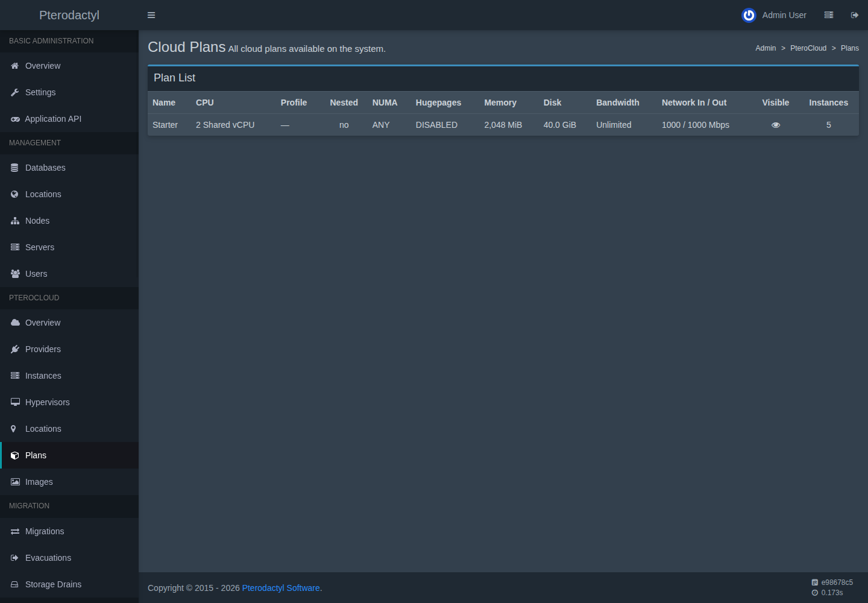The width and height of the screenshot is (868, 603).
Task: Click the Admin breadcrumb link
Action: point(766,48)
